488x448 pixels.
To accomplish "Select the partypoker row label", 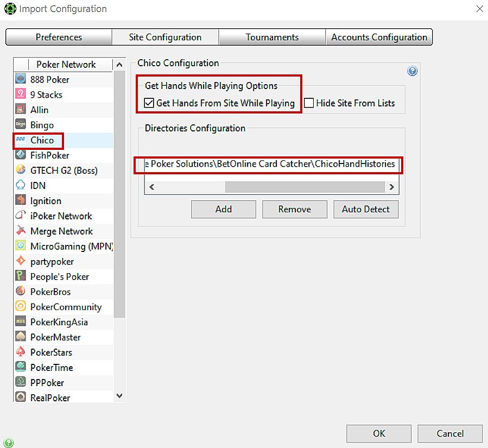I will [x=52, y=262].
